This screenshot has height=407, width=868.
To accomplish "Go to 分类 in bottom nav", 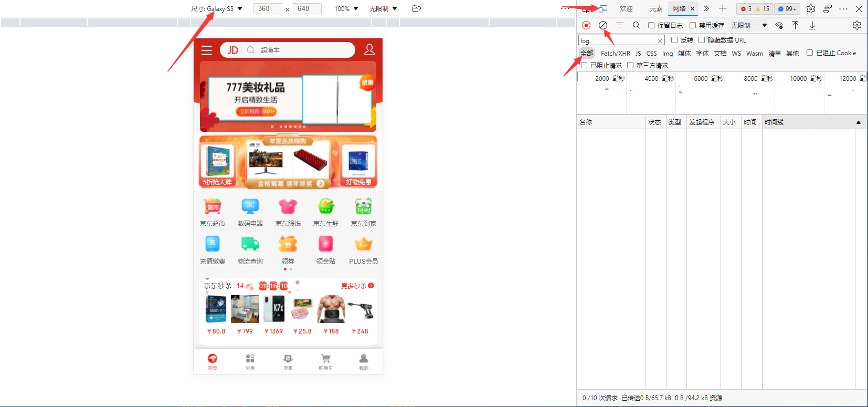I will 250,362.
